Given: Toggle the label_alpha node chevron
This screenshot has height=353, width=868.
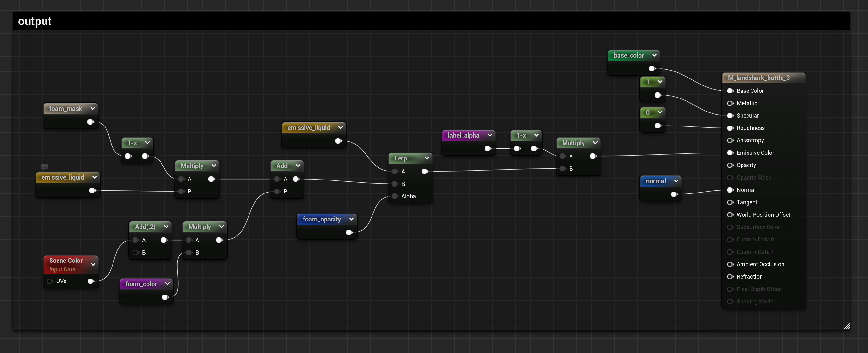Looking at the screenshot, I should coord(490,135).
